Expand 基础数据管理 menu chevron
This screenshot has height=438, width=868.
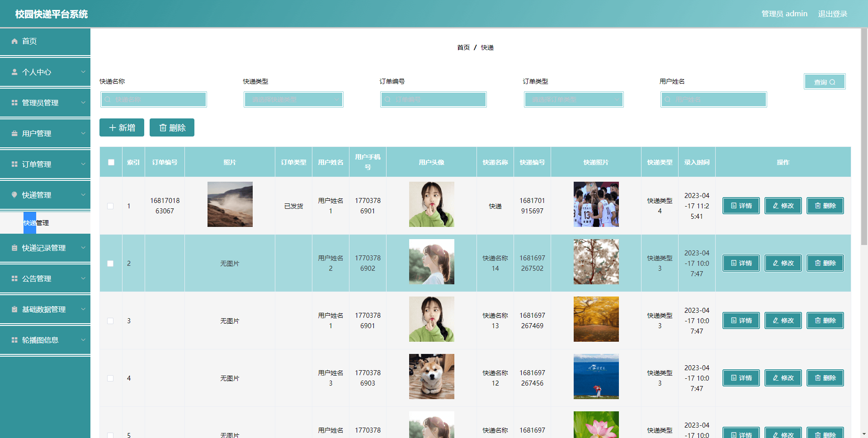pyautogui.click(x=83, y=309)
